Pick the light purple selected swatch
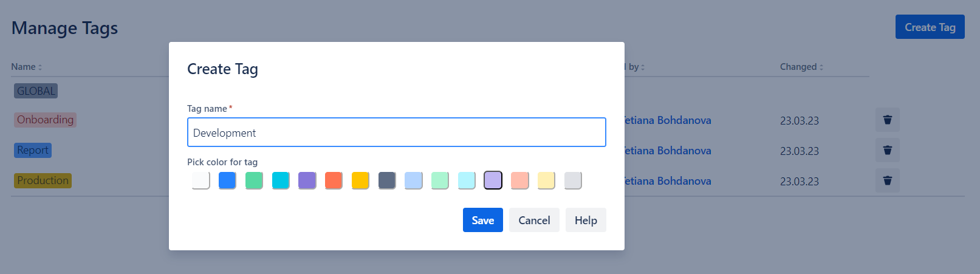Viewport: 980px width, 274px height. click(493, 180)
